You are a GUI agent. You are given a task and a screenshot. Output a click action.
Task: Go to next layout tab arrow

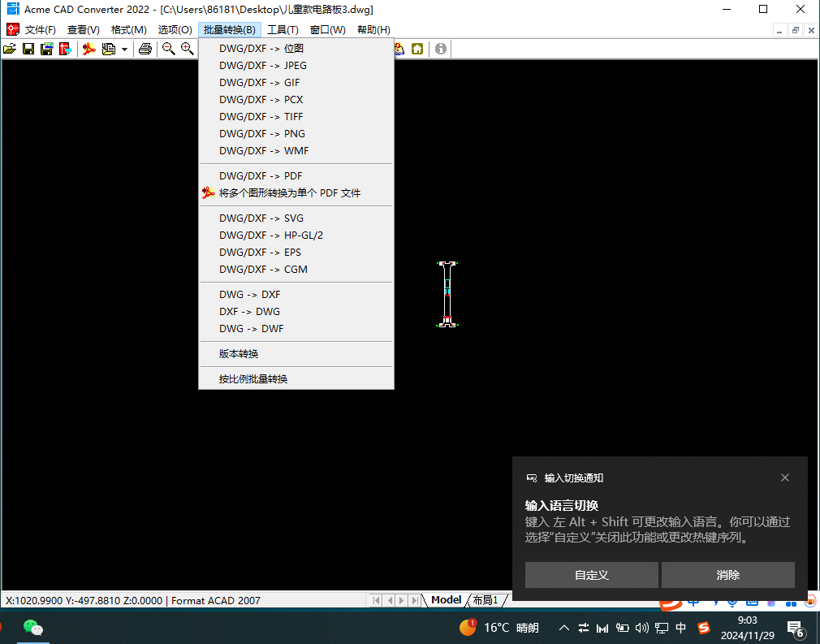(x=402, y=600)
